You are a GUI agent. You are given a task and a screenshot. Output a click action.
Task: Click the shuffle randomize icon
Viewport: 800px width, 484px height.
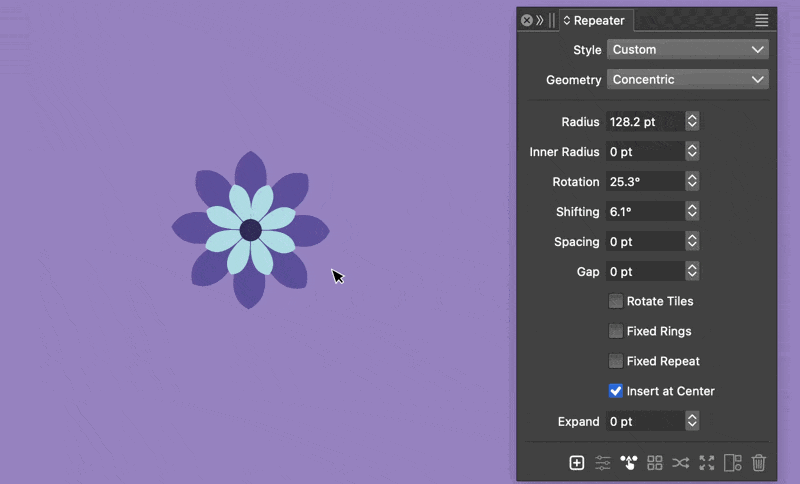coord(681,462)
